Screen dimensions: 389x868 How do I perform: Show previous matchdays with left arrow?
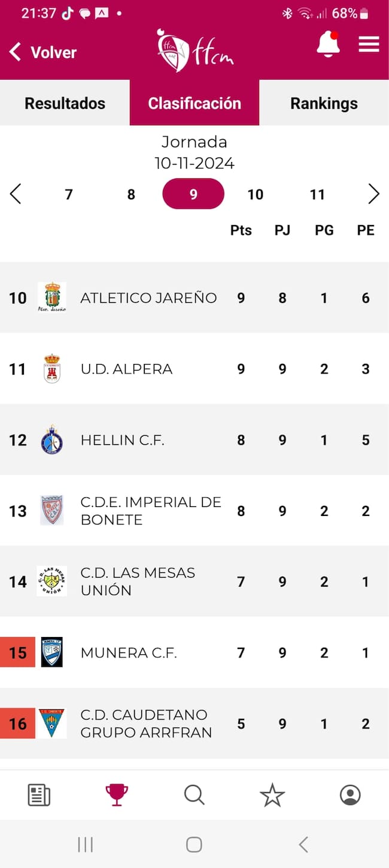(x=16, y=194)
